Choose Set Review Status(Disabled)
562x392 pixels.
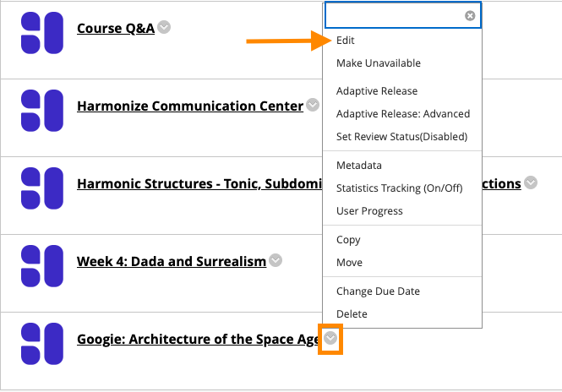coord(401,137)
